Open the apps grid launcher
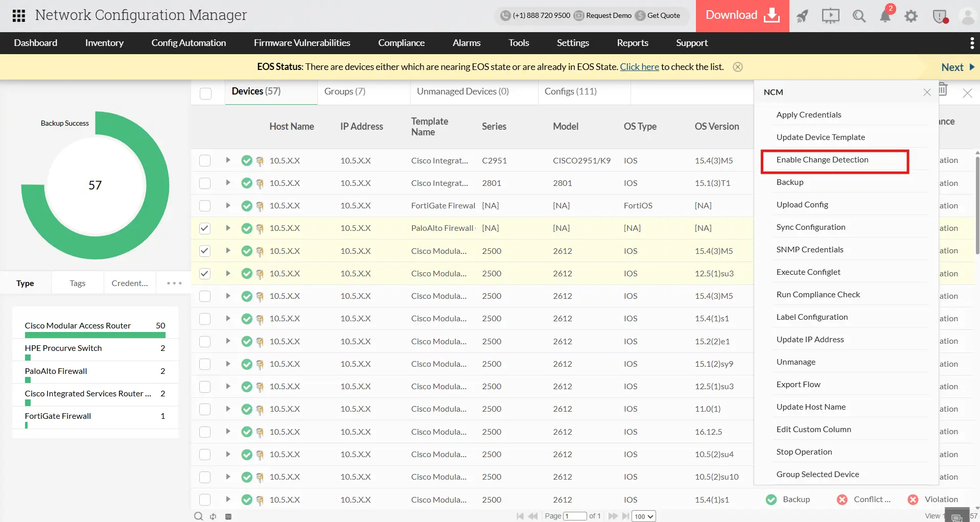This screenshot has height=522, width=980. click(18, 16)
